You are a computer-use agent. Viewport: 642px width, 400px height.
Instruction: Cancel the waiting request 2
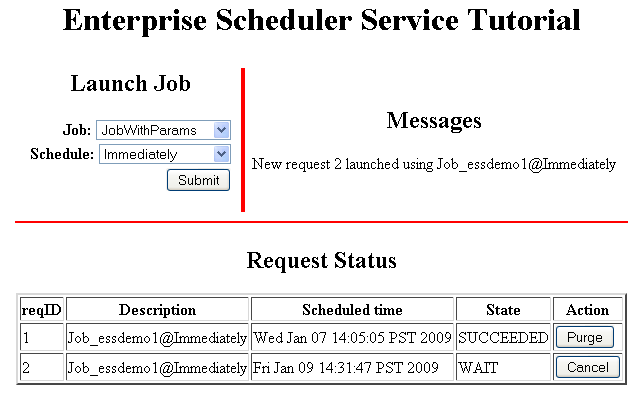click(587, 367)
